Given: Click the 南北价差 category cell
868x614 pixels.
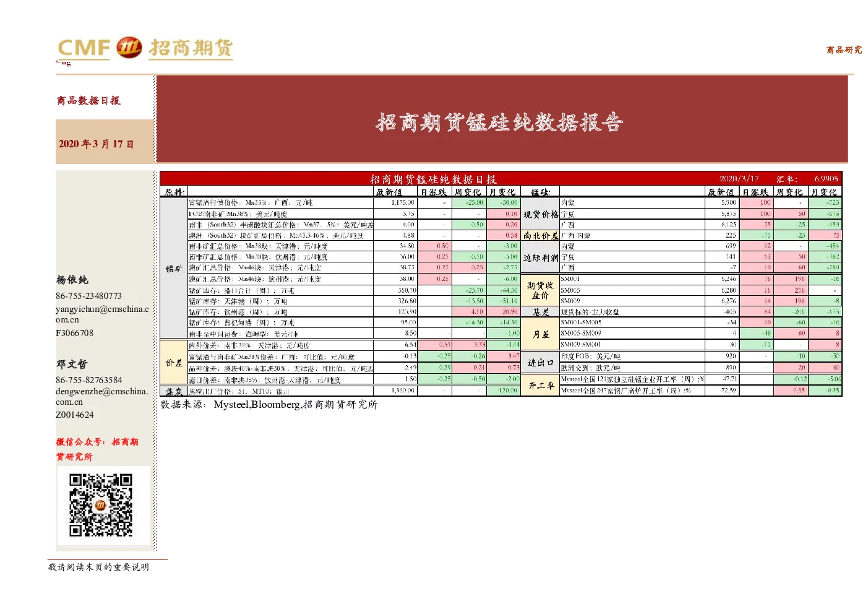Looking at the screenshot, I should (x=541, y=236).
